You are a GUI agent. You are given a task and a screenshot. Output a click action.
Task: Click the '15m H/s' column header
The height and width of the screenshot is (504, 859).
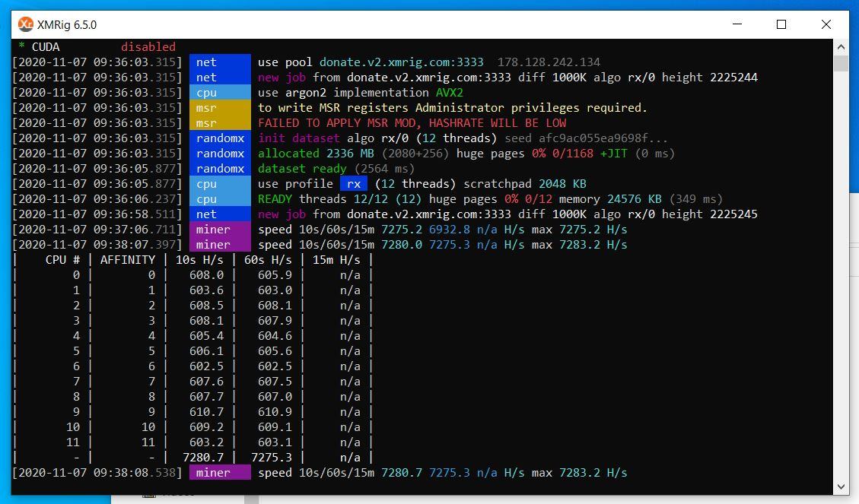tap(336, 259)
